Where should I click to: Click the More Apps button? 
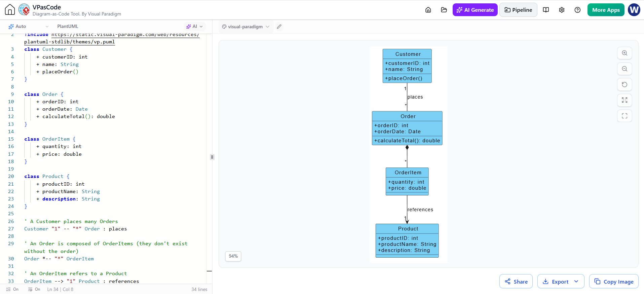pos(606,10)
